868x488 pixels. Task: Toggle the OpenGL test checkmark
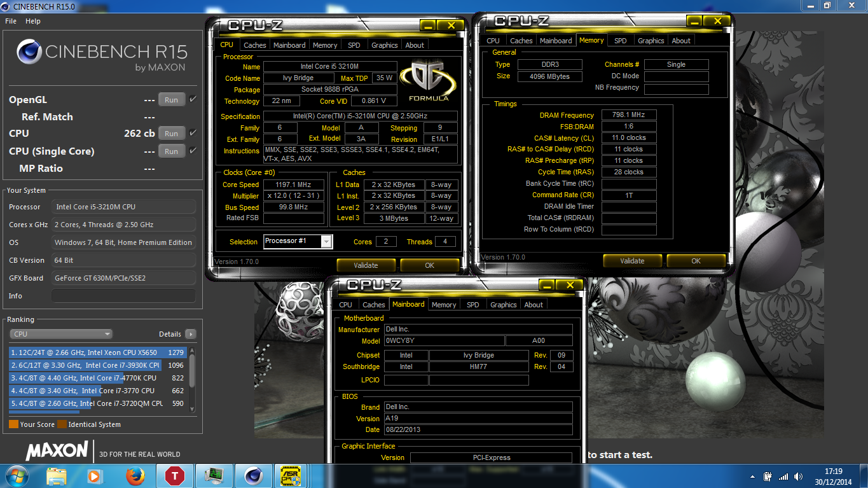pyautogui.click(x=193, y=99)
